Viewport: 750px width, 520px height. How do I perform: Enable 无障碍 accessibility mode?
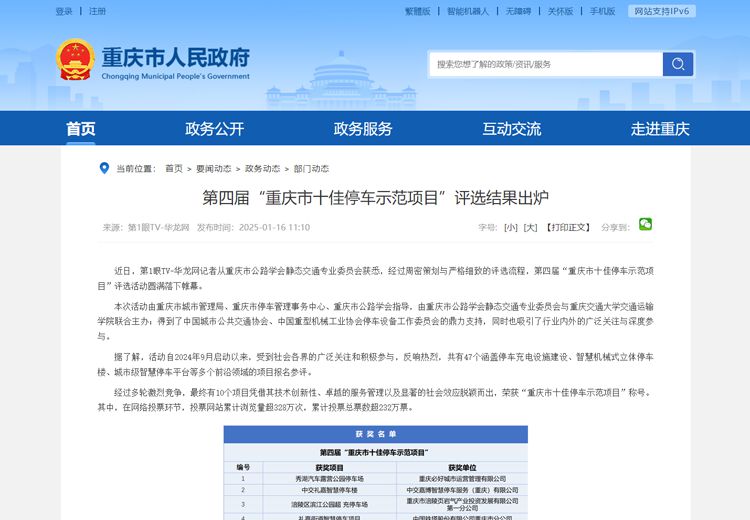(518, 11)
